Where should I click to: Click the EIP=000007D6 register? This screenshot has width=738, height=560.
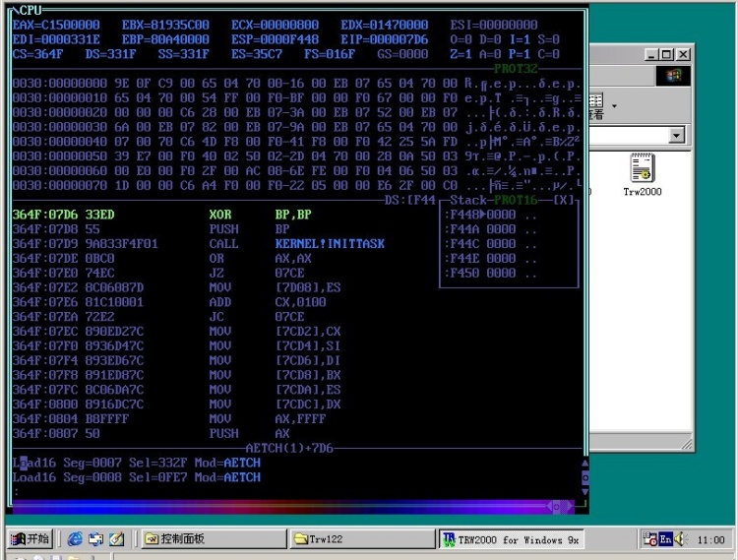tap(385, 39)
